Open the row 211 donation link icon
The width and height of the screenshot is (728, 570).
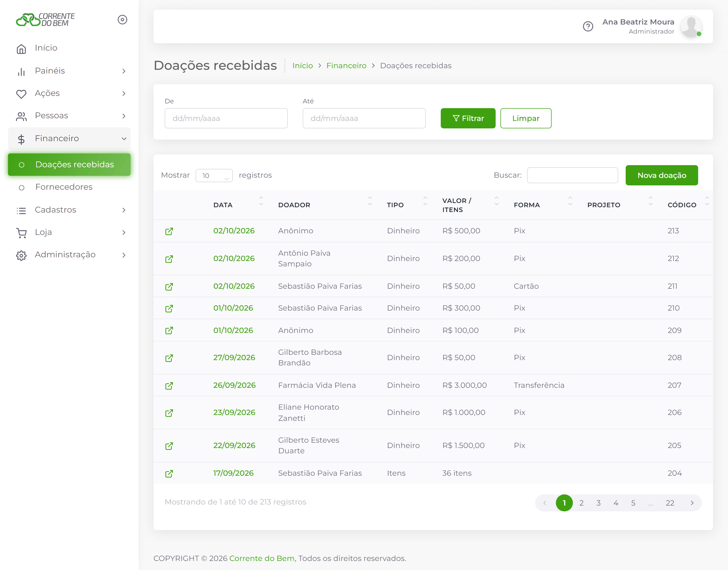169,287
